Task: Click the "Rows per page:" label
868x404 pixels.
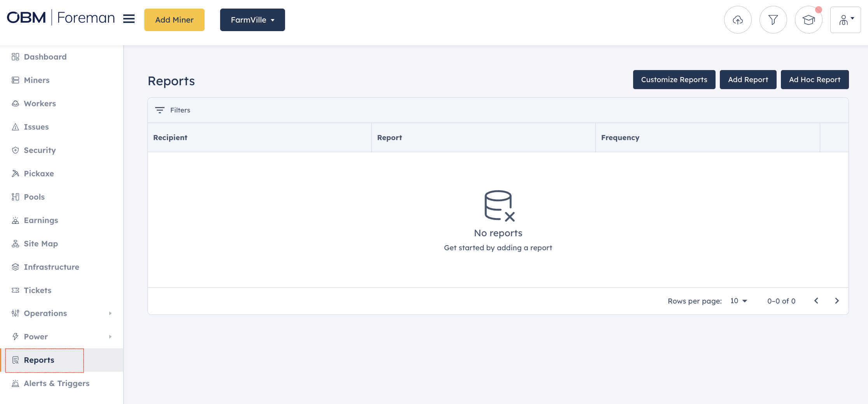Action: click(695, 301)
